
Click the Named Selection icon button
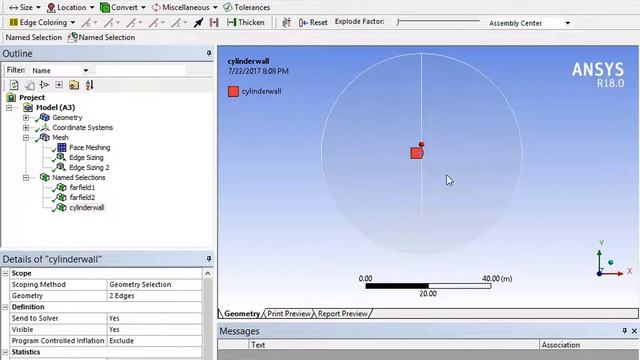(x=101, y=38)
